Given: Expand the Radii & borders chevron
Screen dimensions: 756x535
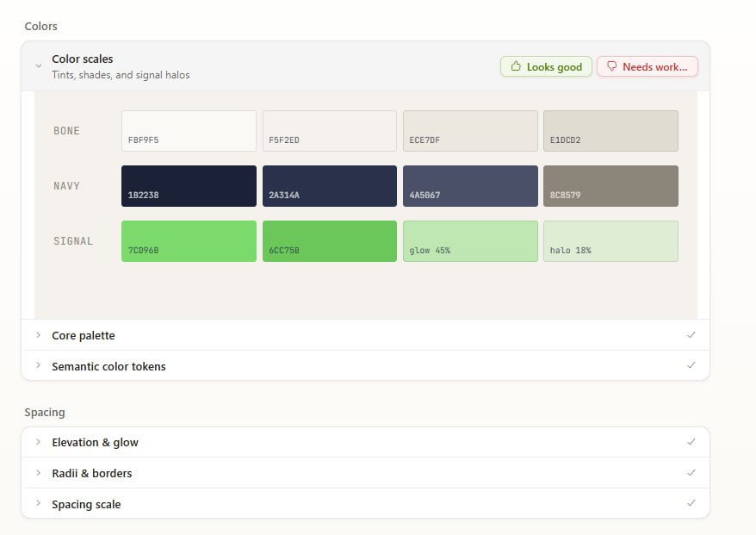Looking at the screenshot, I should [39, 473].
